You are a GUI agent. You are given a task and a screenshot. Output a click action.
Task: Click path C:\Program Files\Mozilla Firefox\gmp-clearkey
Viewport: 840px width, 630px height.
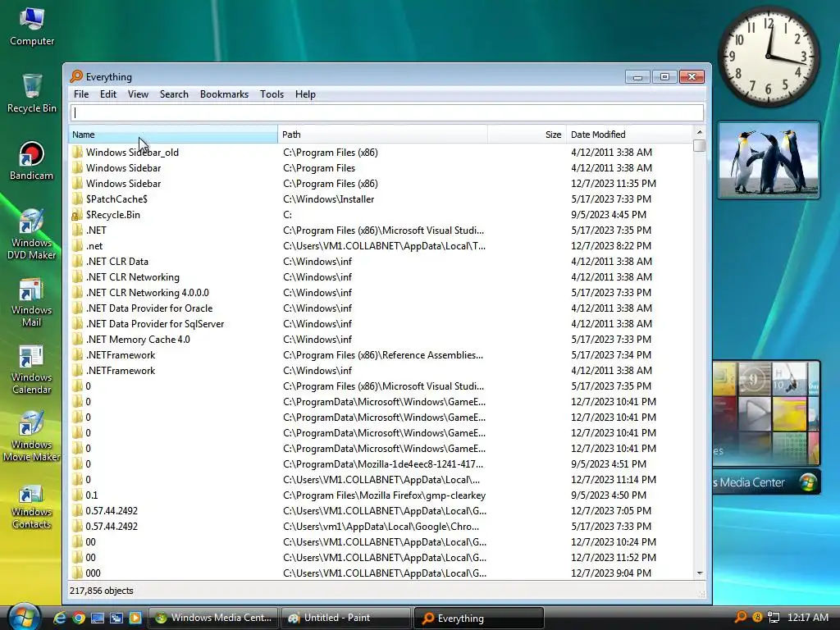[x=384, y=495]
